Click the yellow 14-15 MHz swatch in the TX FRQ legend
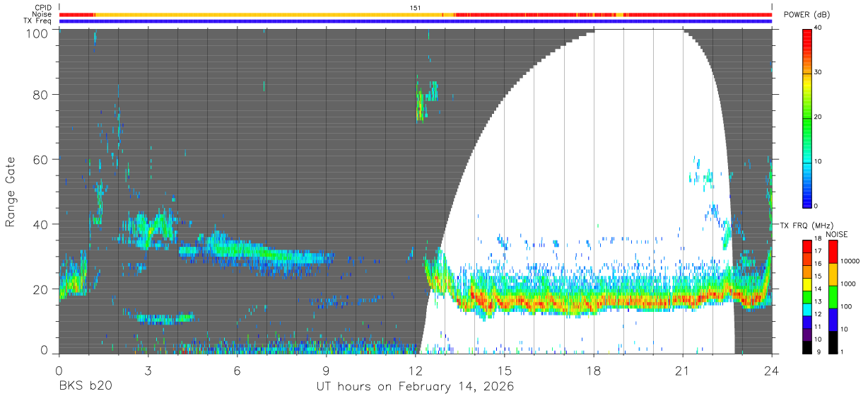 tap(807, 284)
